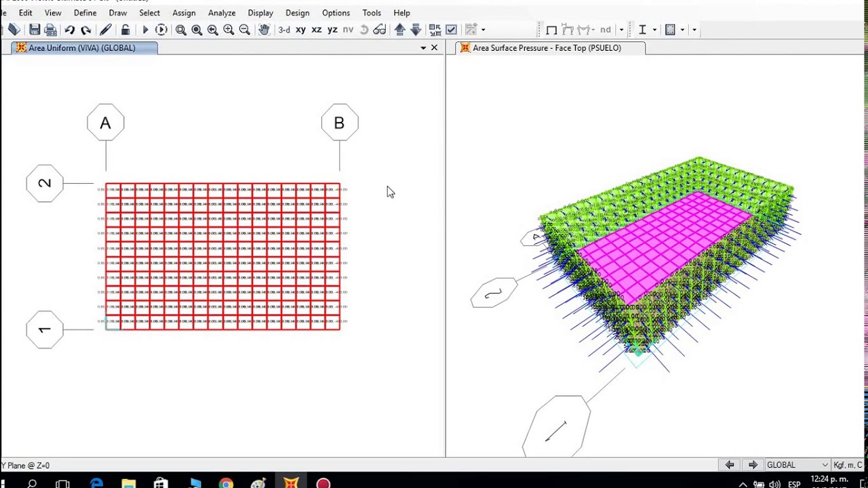
Task: Open the last toolbar overflow arrow
Action: 694,30
